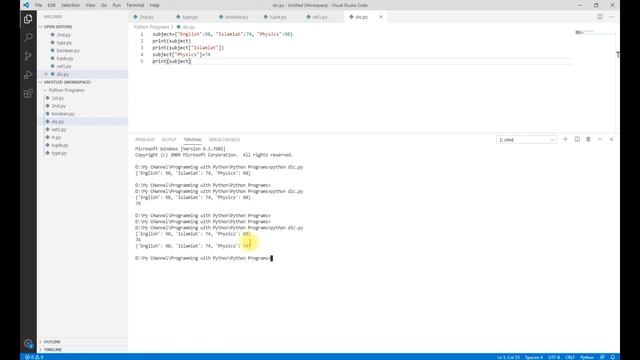The height and width of the screenshot is (360, 640).
Task: Open the Help menu
Action: [x=154, y=5]
